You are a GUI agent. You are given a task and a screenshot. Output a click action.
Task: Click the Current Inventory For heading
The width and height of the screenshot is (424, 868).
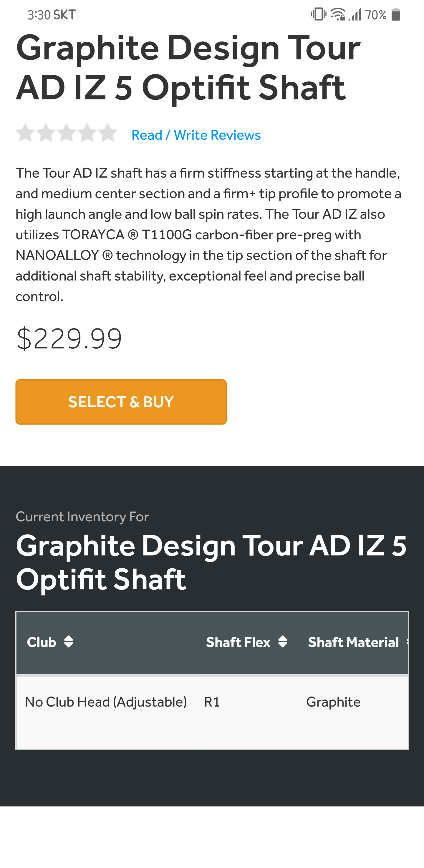tap(82, 517)
